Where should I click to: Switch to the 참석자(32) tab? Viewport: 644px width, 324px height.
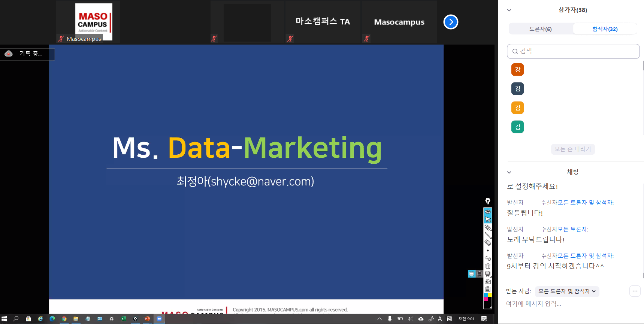tap(605, 29)
